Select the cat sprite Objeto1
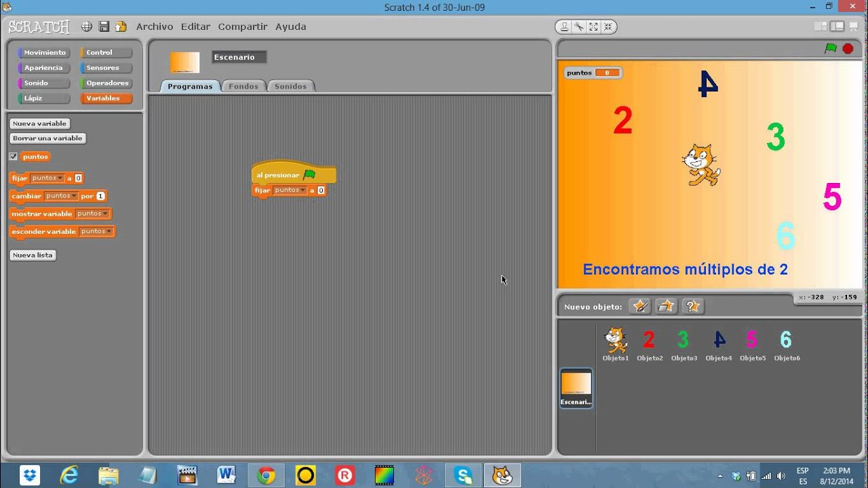The width and height of the screenshot is (868, 488). pos(616,344)
